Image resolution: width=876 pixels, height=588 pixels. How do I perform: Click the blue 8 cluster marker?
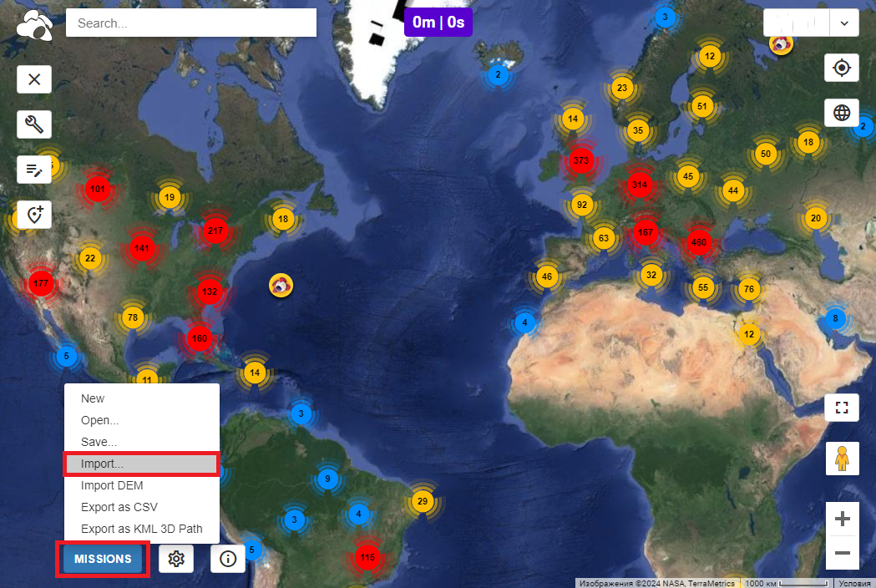(x=835, y=318)
